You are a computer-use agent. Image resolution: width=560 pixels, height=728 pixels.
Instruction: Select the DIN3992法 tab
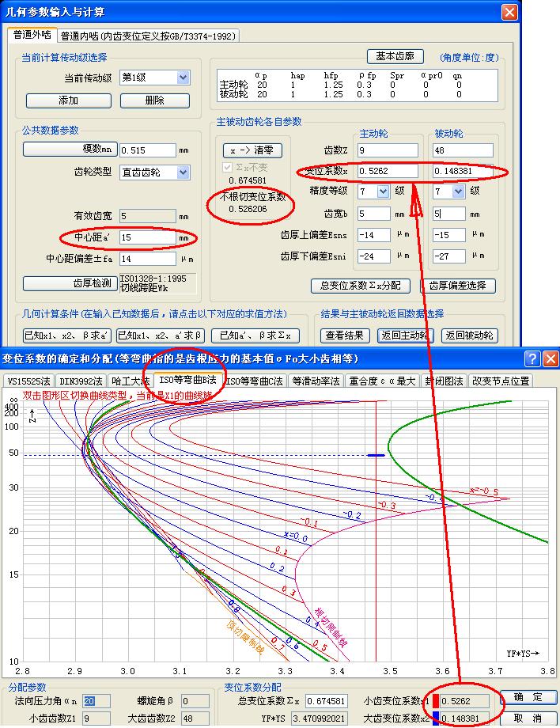[81, 381]
